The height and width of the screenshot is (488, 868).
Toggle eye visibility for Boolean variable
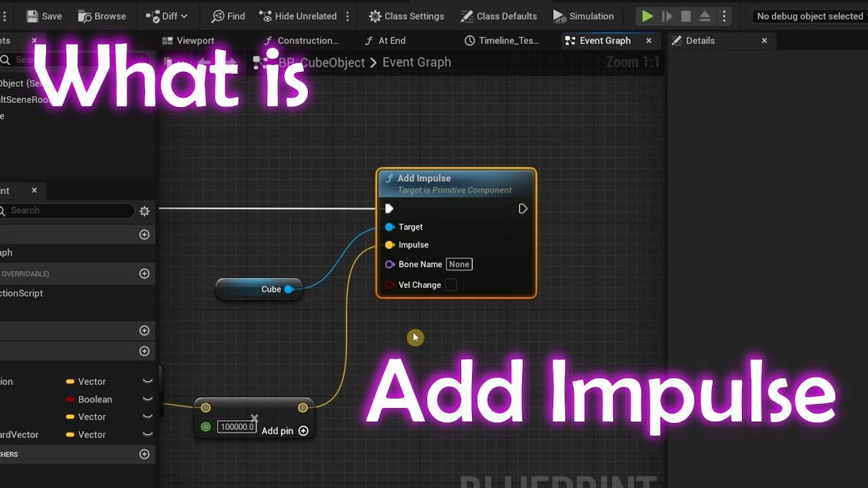click(147, 400)
